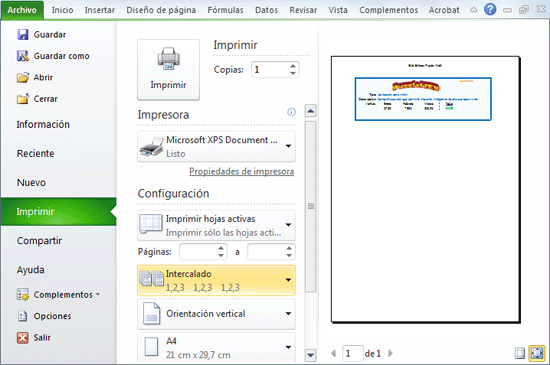Screen dimensions: 550x365
Task: Open the Imprimir hojas activas dropdown
Action: click(216, 225)
